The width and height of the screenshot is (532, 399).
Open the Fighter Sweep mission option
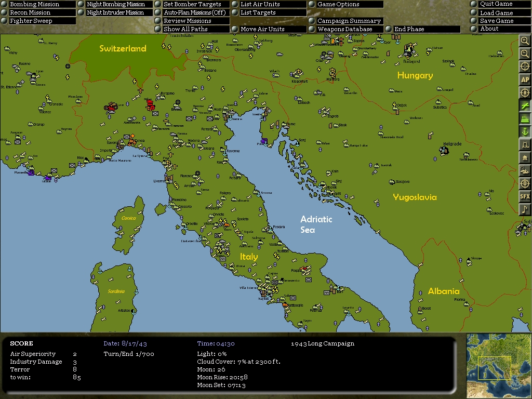point(38,21)
